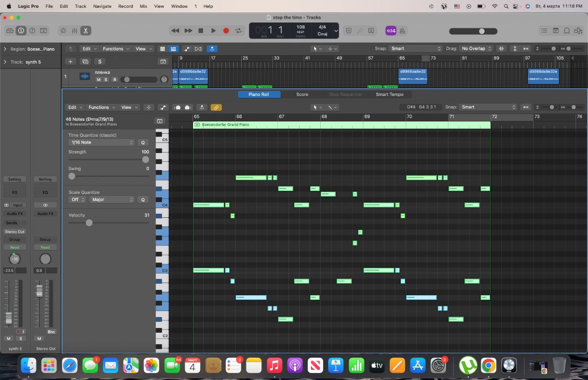Click the Stop transport button
The width and height of the screenshot is (588, 380).
pyautogui.click(x=201, y=31)
